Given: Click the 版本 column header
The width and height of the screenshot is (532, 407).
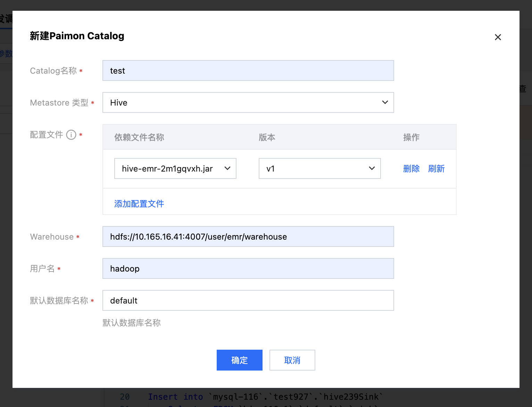Looking at the screenshot, I should [267, 138].
